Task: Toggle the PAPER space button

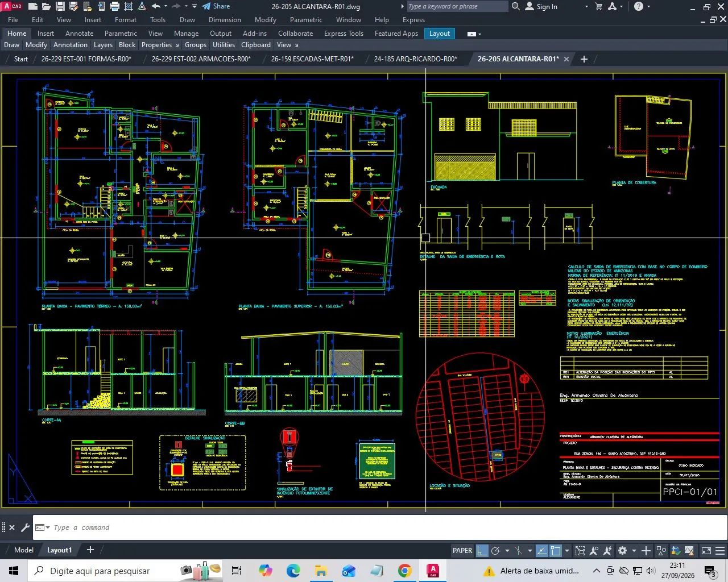Action: tap(462, 550)
